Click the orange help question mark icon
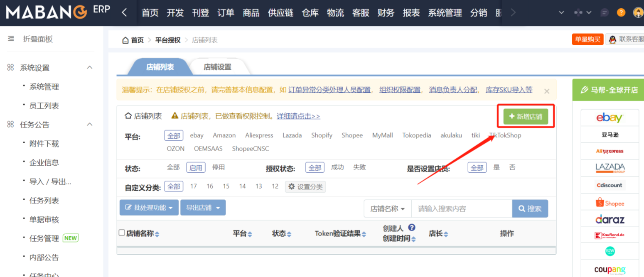 point(621,12)
